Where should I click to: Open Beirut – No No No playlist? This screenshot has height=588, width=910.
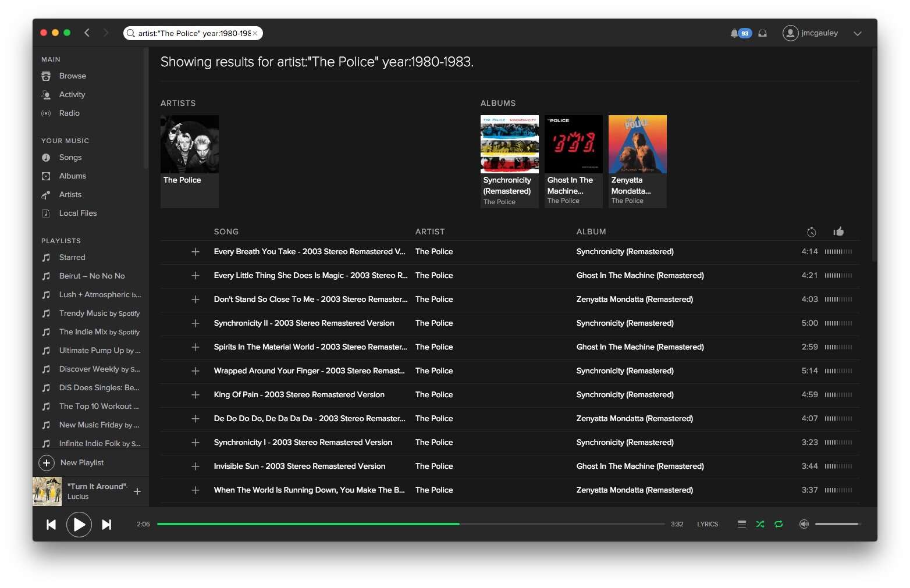92,276
